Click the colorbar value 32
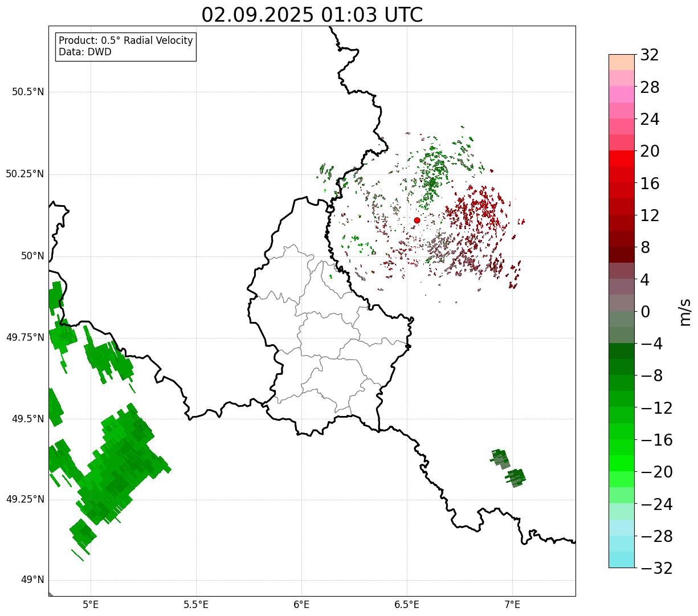This screenshot has height=616, width=698. 650,55
